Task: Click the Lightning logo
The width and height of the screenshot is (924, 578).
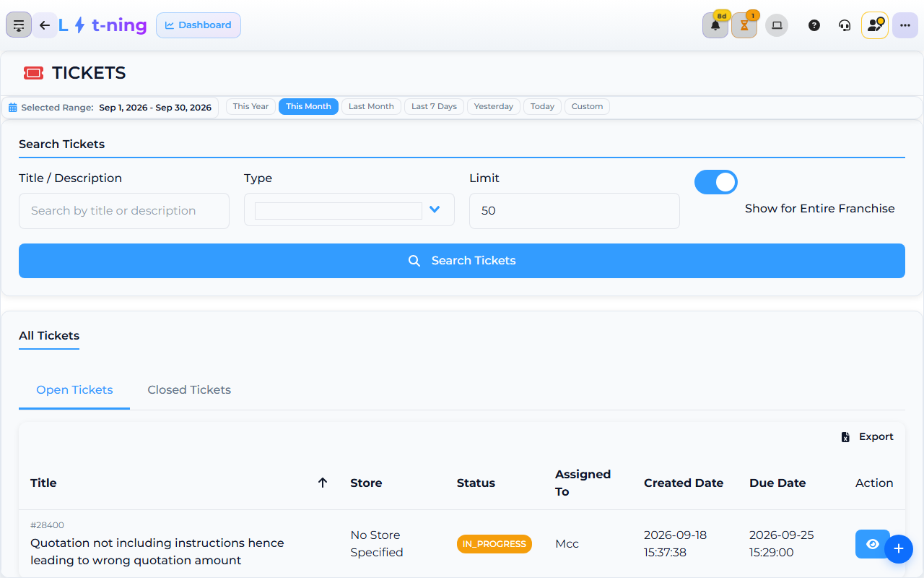Action: click(x=103, y=25)
